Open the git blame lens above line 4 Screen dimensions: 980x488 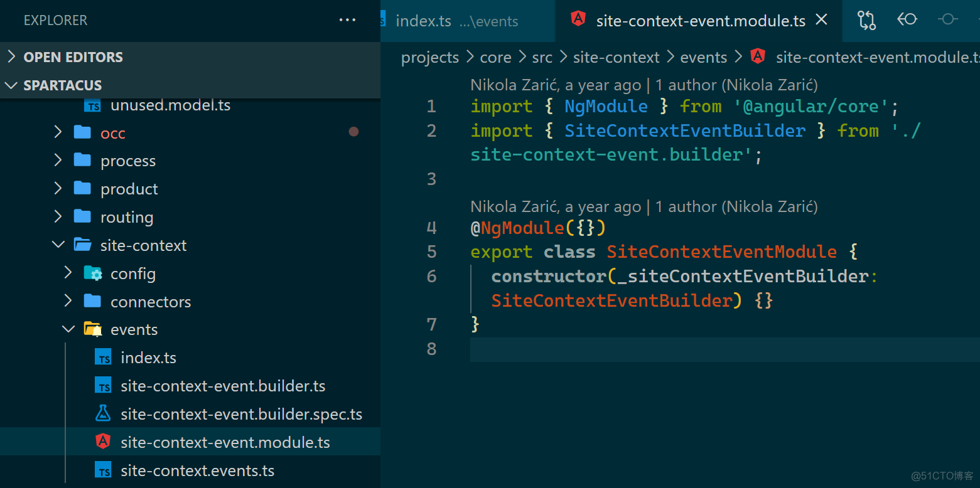(644, 206)
